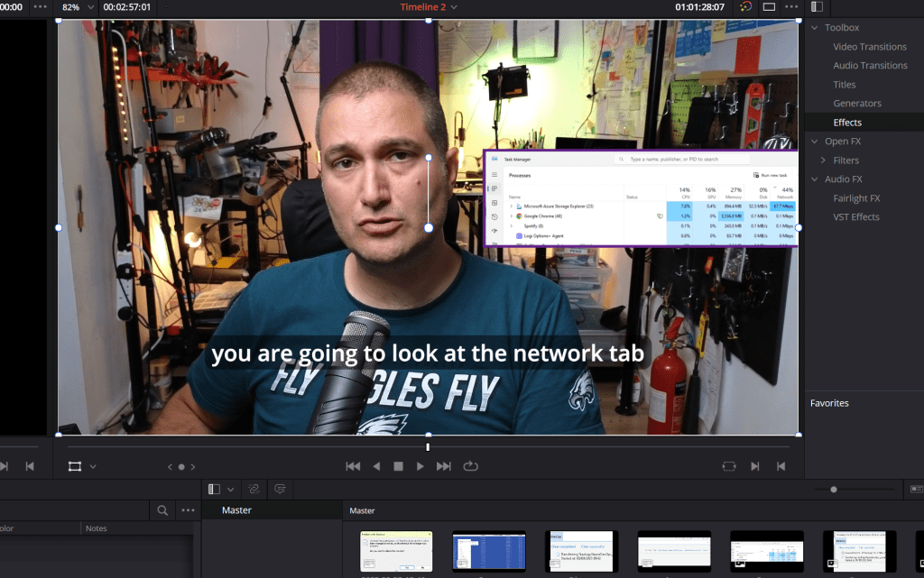Viewport: 924px width, 578px height.
Task: Stop playback in the viewer
Action: pos(398,466)
